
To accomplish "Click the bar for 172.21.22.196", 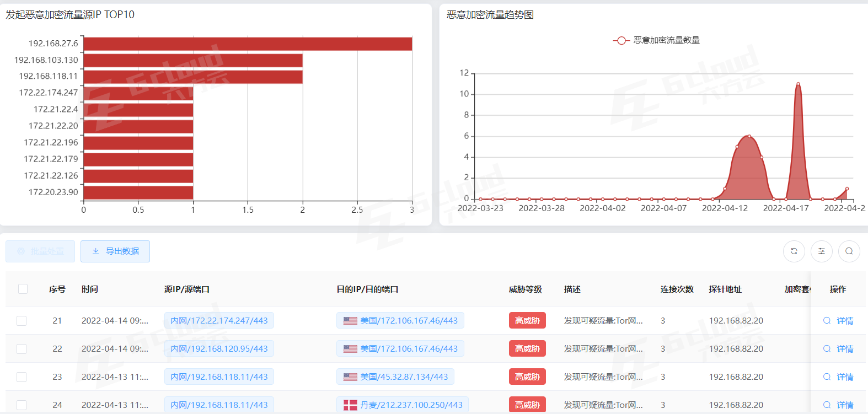I will coord(138,143).
